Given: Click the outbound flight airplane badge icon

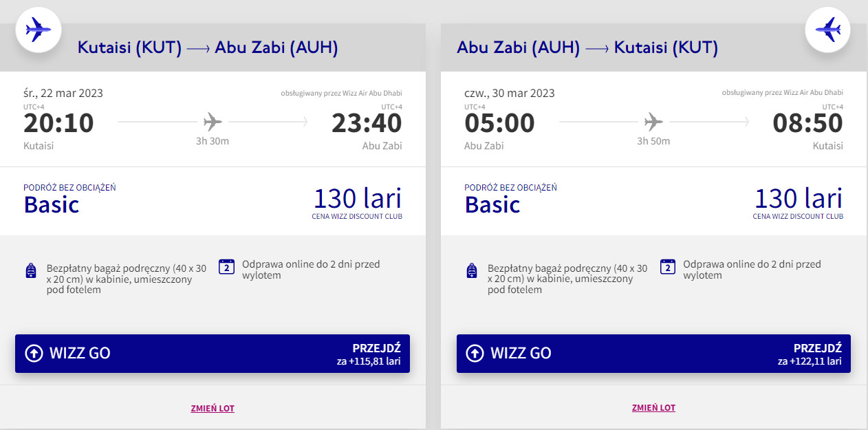Looking at the screenshot, I should pyautogui.click(x=39, y=29).
